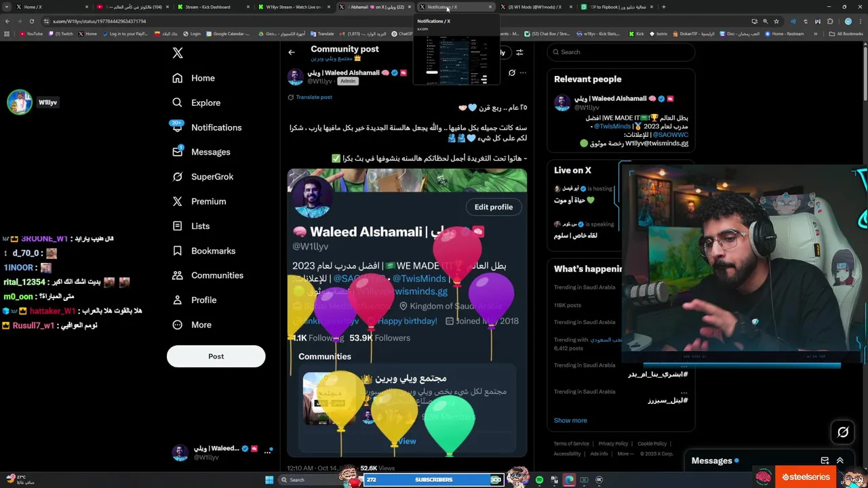Open account switcher dots at sidebar bottom
Image resolution: width=868 pixels, height=488 pixels.
pyautogui.click(x=268, y=453)
